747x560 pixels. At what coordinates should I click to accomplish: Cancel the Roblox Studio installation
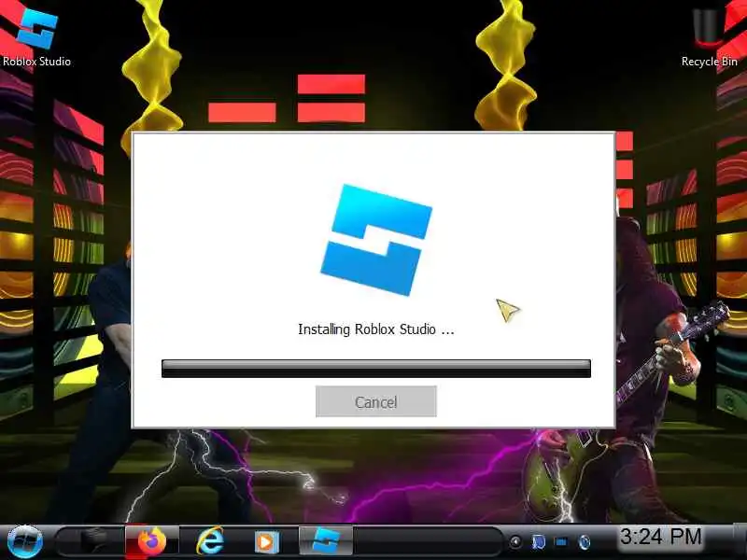(376, 401)
